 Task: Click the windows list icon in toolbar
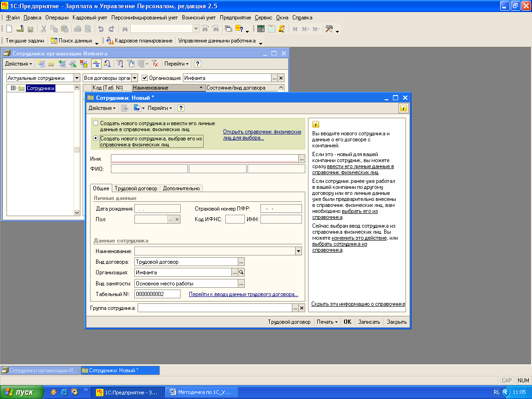click(229, 29)
